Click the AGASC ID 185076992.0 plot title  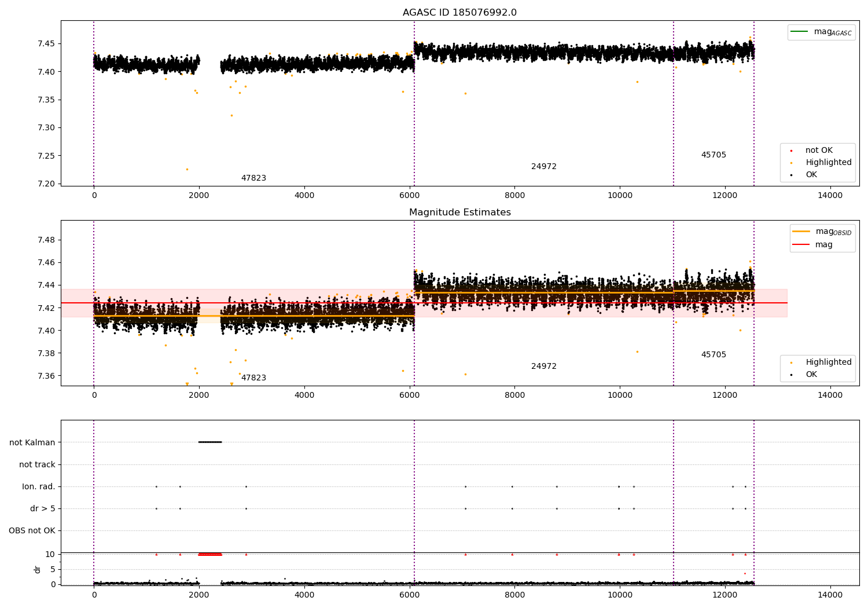[x=459, y=13]
